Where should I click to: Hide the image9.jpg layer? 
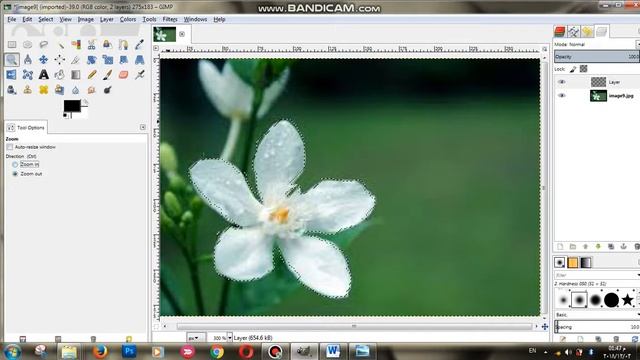click(562, 96)
